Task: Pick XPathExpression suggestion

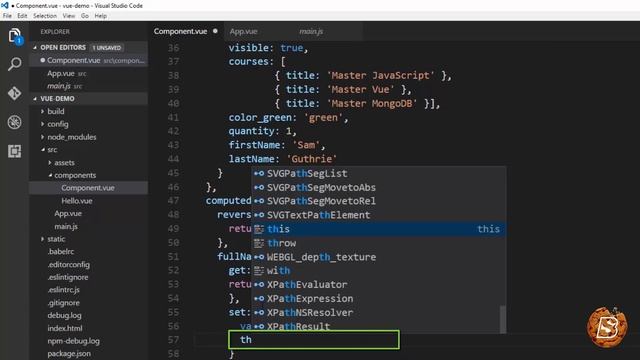Action: tap(378, 298)
